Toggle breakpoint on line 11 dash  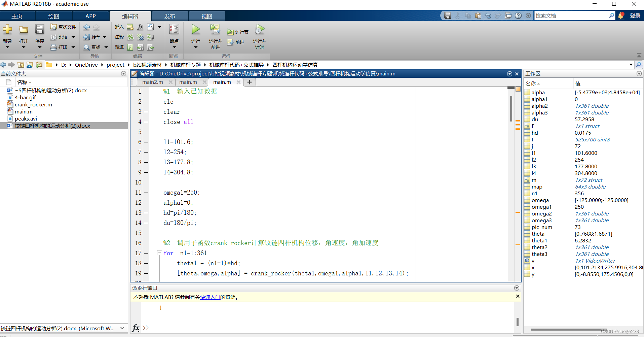click(146, 193)
